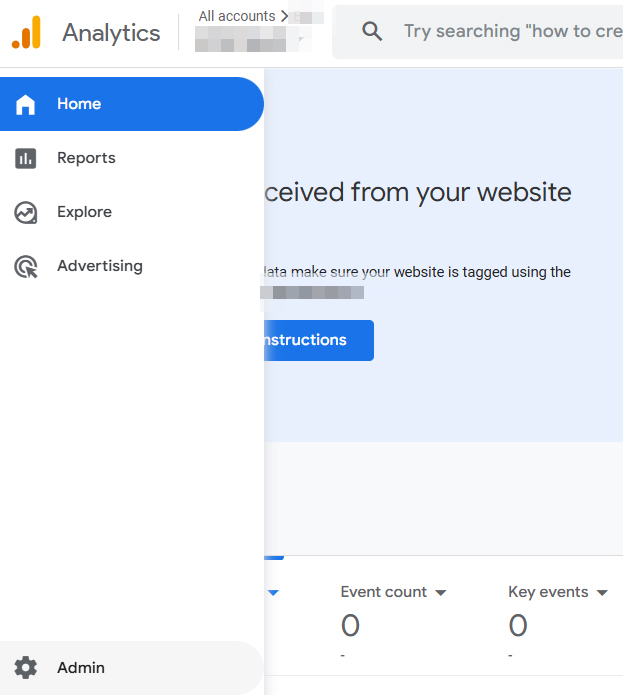Image resolution: width=623 pixels, height=695 pixels.
Task: Click the Google Analytics logo icon
Action: [x=26, y=32]
